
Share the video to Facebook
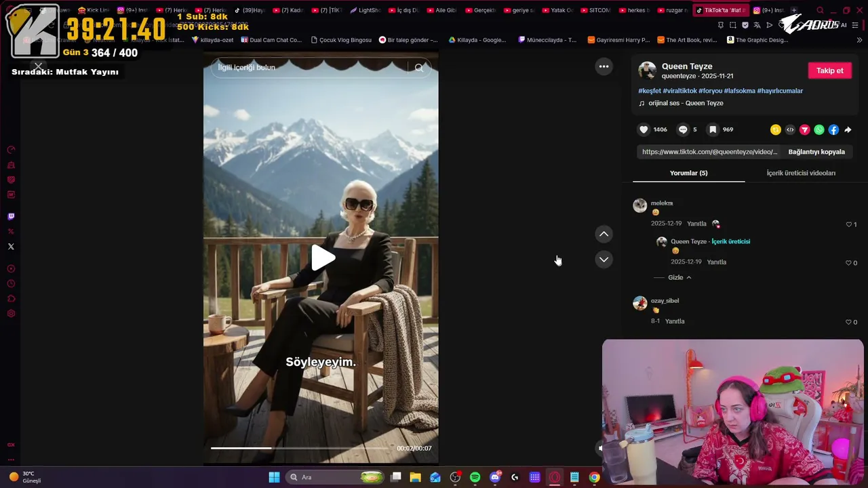[x=833, y=129]
